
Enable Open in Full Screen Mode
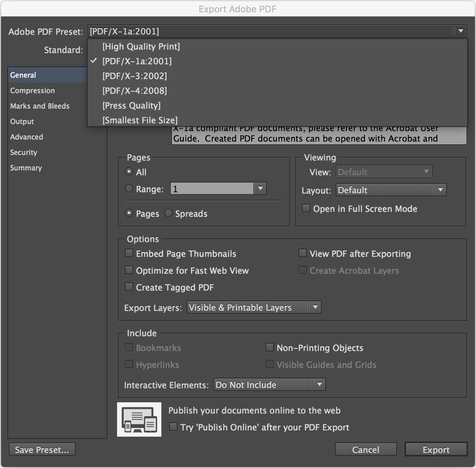306,208
